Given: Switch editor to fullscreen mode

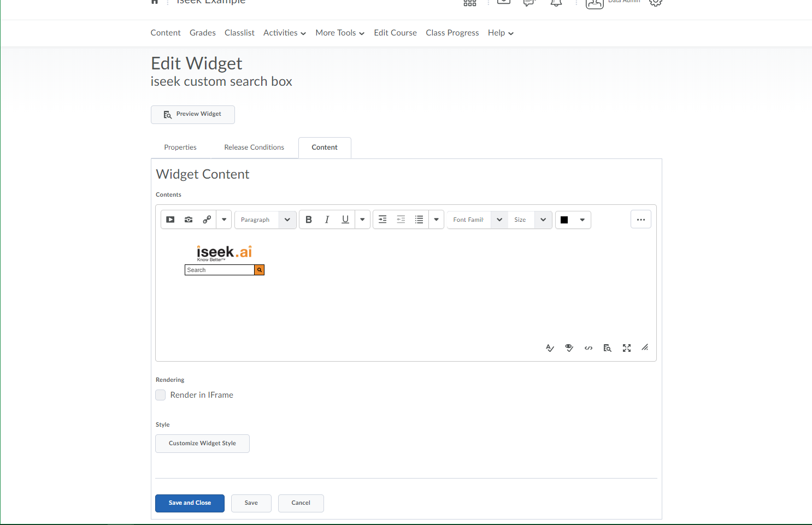Looking at the screenshot, I should [627, 348].
